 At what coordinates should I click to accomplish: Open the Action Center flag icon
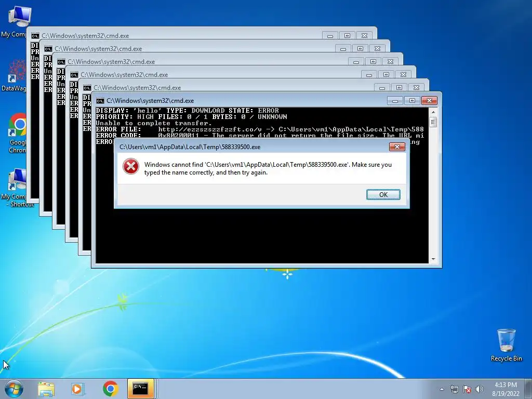[467, 389]
